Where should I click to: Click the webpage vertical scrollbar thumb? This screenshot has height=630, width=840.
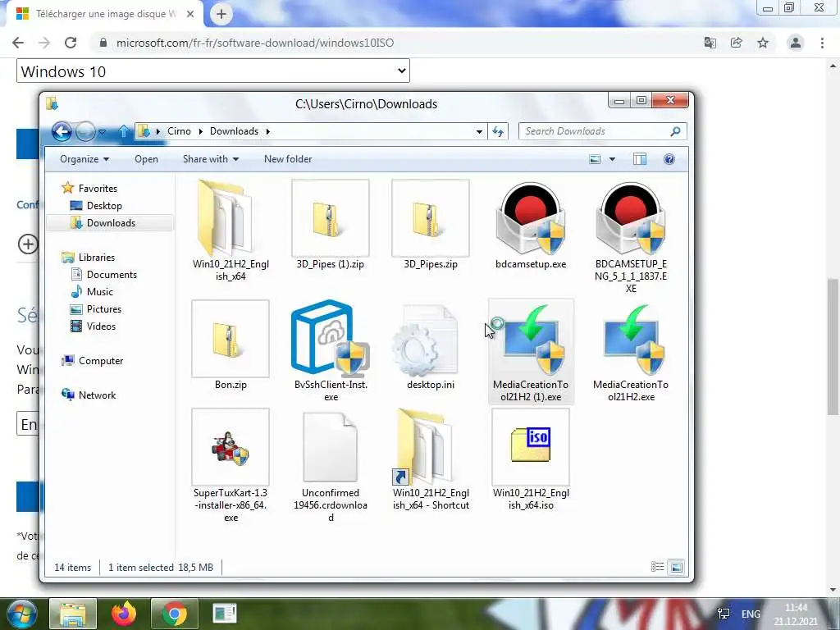point(833,347)
